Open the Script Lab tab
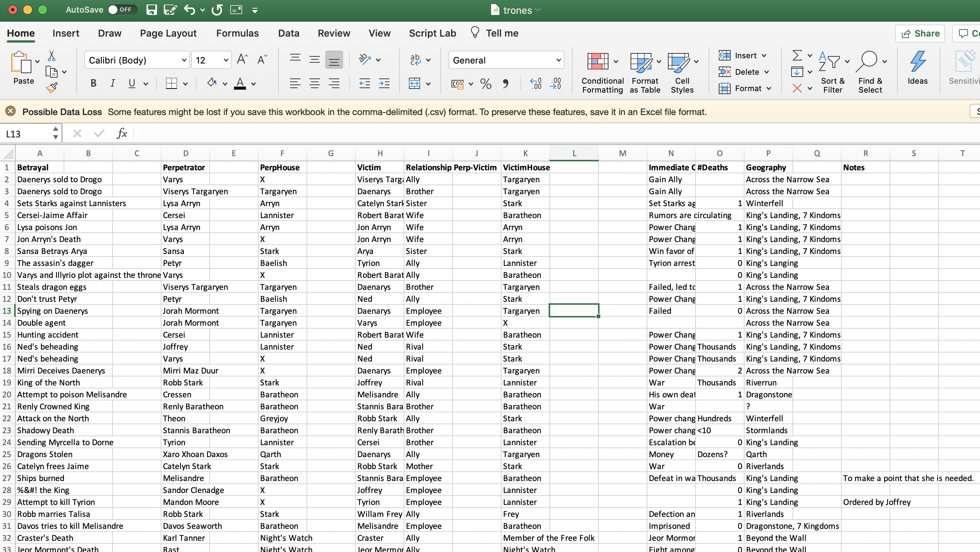Screen dimensions: 980x552 (432, 33)
